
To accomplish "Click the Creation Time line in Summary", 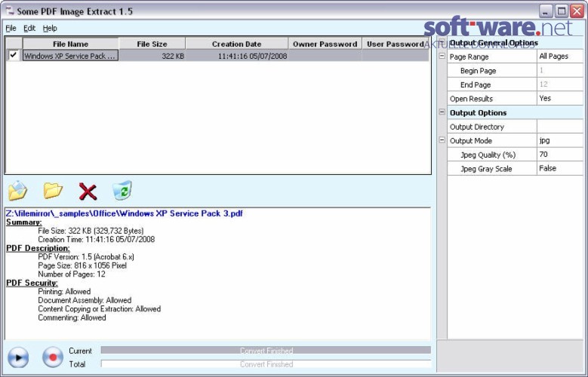I will (x=97, y=239).
